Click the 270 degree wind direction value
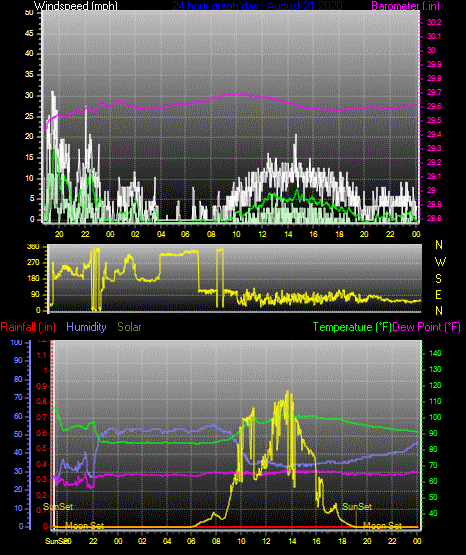Screen dimensions: 466x555 33,263
